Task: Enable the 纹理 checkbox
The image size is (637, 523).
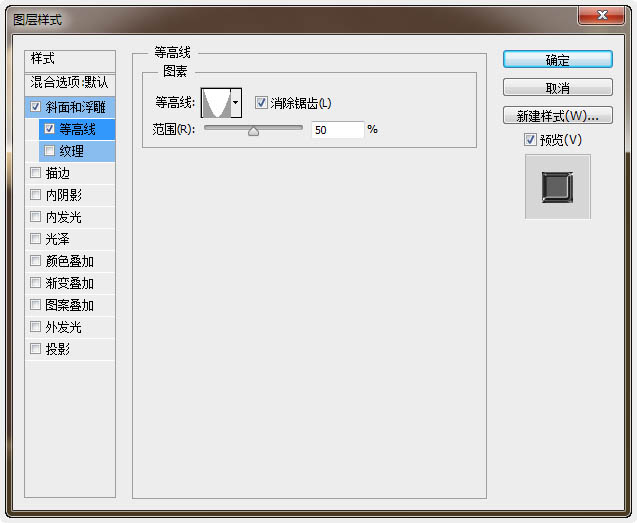Action: coord(49,151)
